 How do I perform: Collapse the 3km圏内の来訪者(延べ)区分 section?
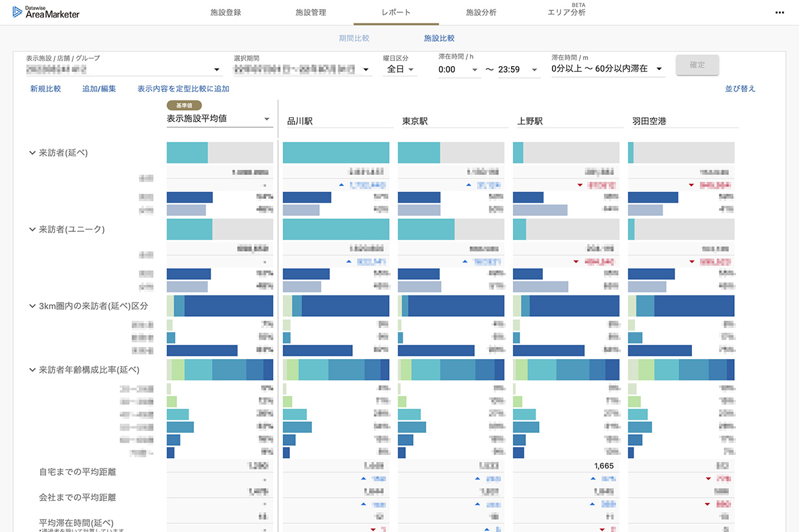pos(31,305)
